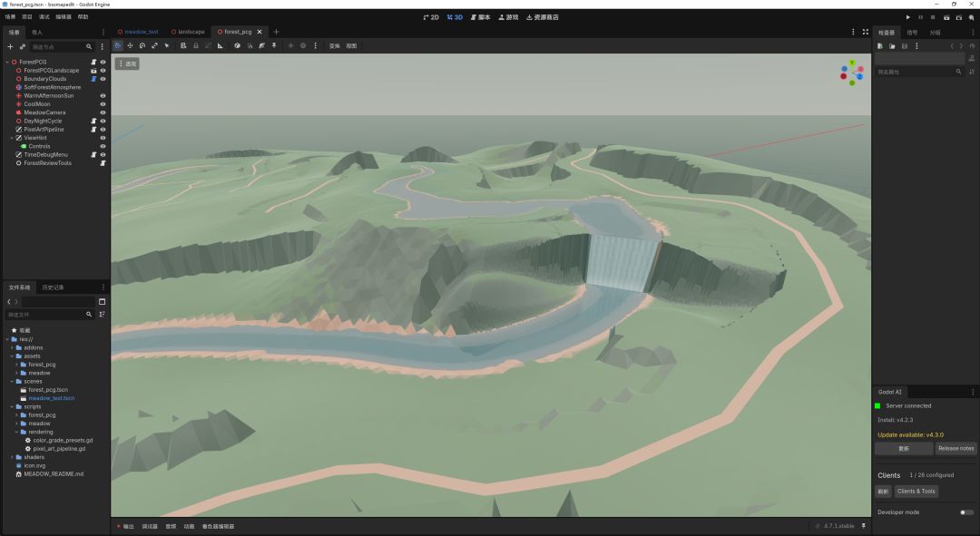Screen dimensions: 980x536
Task: Toggle the Developer mode switch
Action: (x=966, y=512)
